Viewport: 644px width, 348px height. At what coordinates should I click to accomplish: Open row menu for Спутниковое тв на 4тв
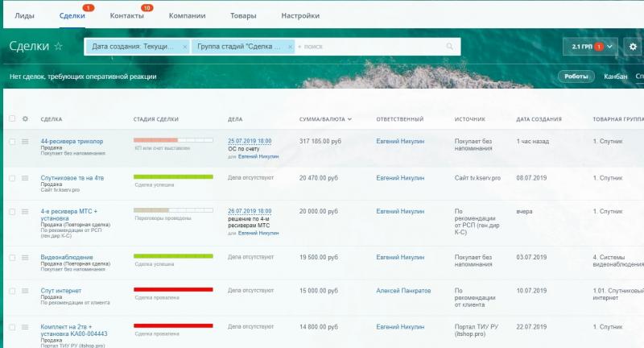25,178
